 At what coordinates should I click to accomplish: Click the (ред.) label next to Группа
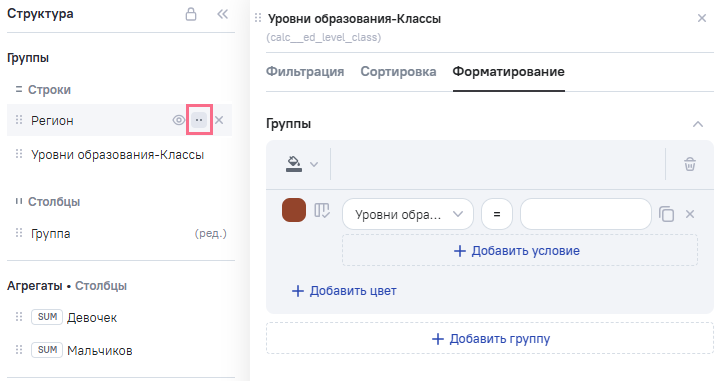[211, 233]
